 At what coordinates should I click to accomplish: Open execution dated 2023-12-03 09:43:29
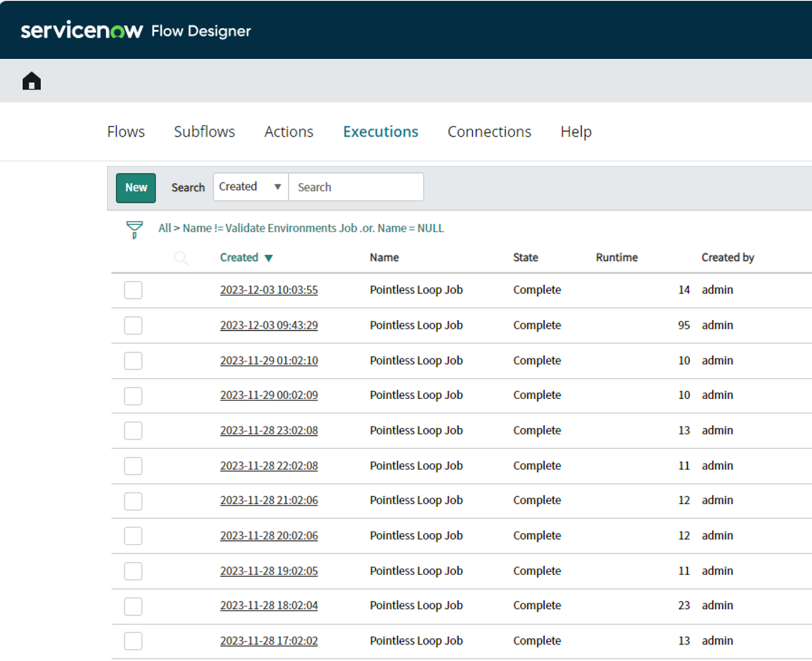tap(269, 325)
